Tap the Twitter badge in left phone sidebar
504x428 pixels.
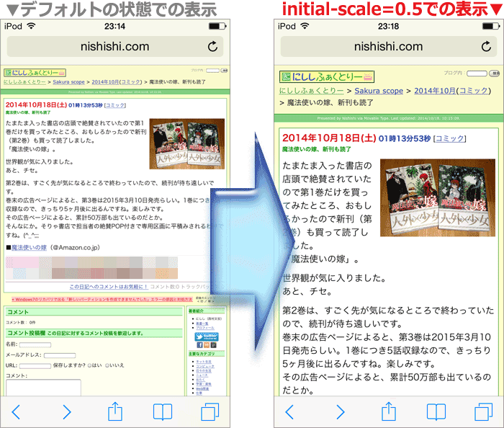(207, 336)
